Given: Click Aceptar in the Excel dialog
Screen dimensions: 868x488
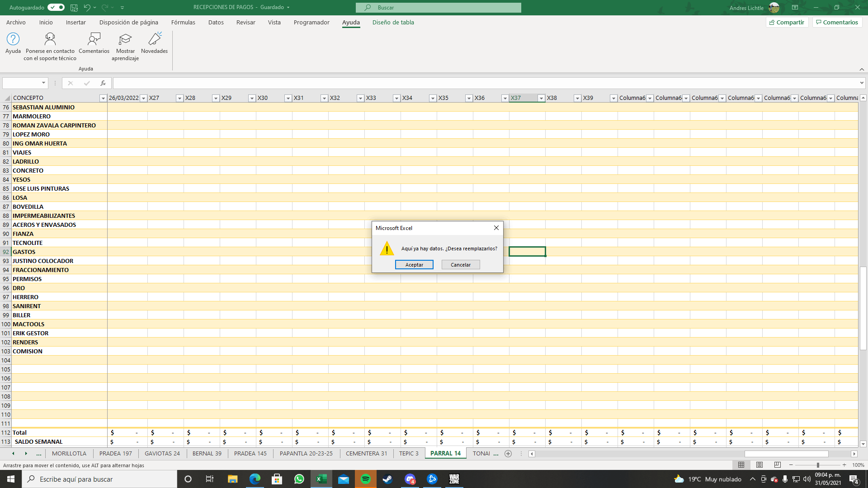Looking at the screenshot, I should [414, 265].
